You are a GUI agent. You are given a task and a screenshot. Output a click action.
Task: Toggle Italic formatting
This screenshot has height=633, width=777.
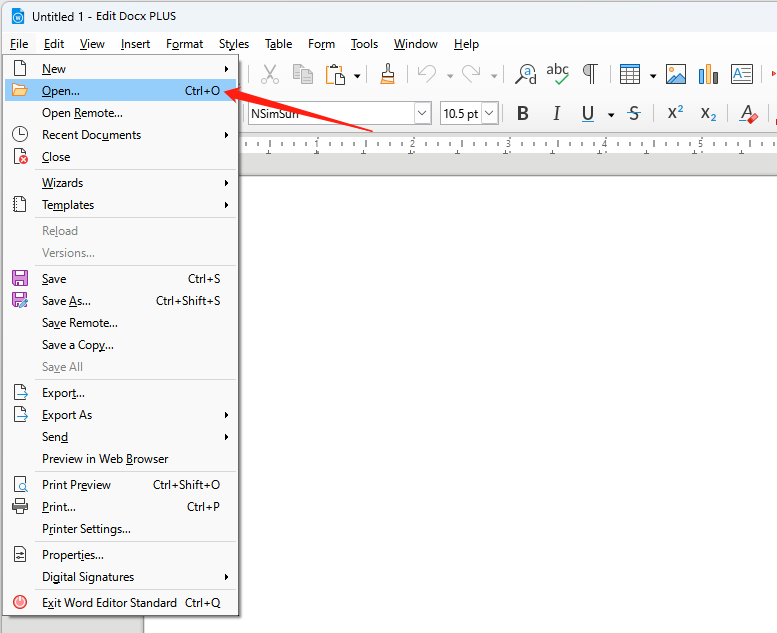(x=556, y=114)
